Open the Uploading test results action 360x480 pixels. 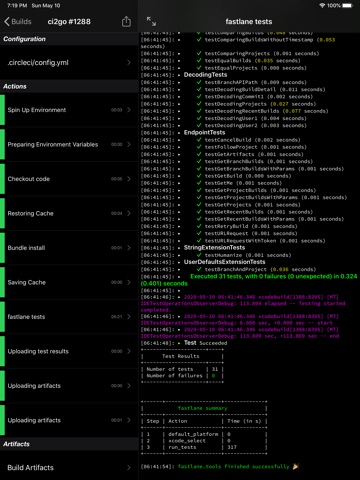point(69,351)
